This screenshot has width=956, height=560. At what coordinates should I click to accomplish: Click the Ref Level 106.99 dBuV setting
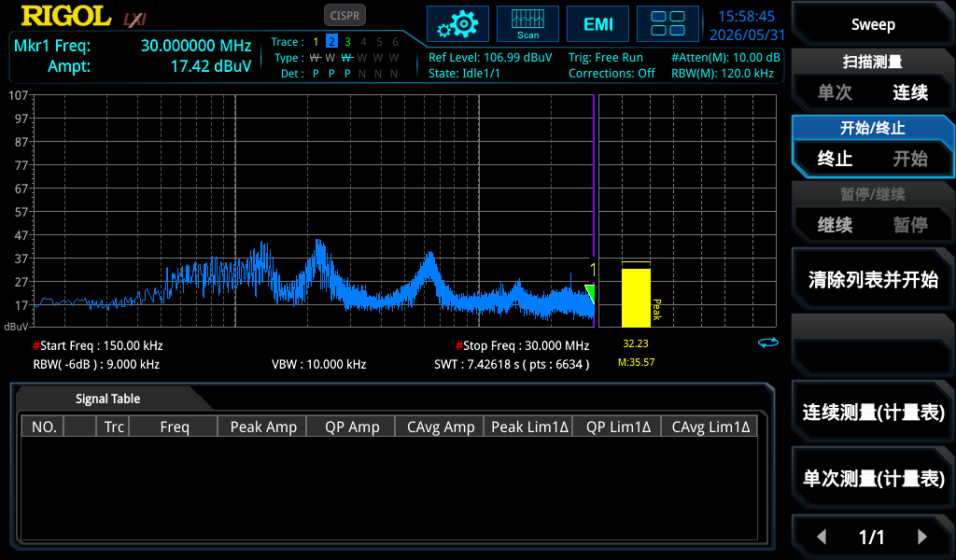[x=490, y=57]
